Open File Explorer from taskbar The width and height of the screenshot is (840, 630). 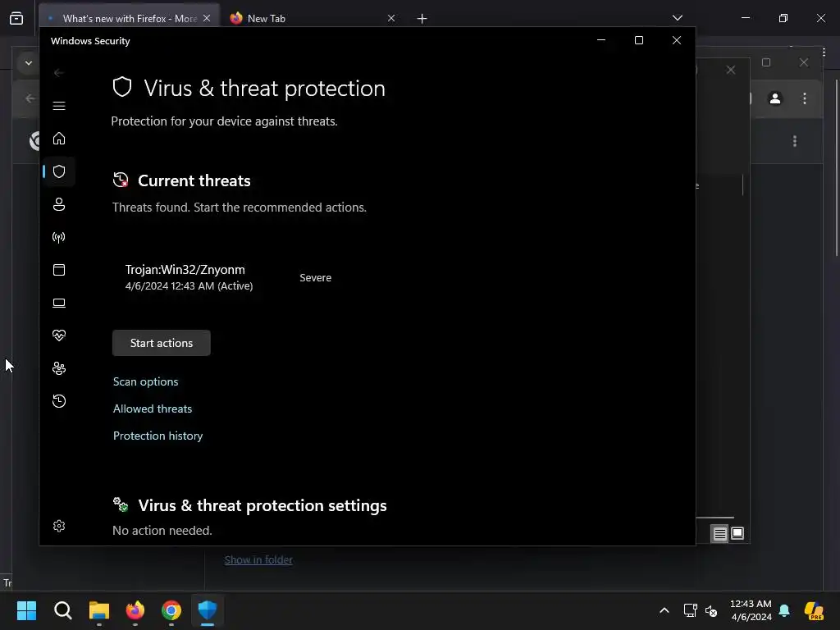click(99, 610)
